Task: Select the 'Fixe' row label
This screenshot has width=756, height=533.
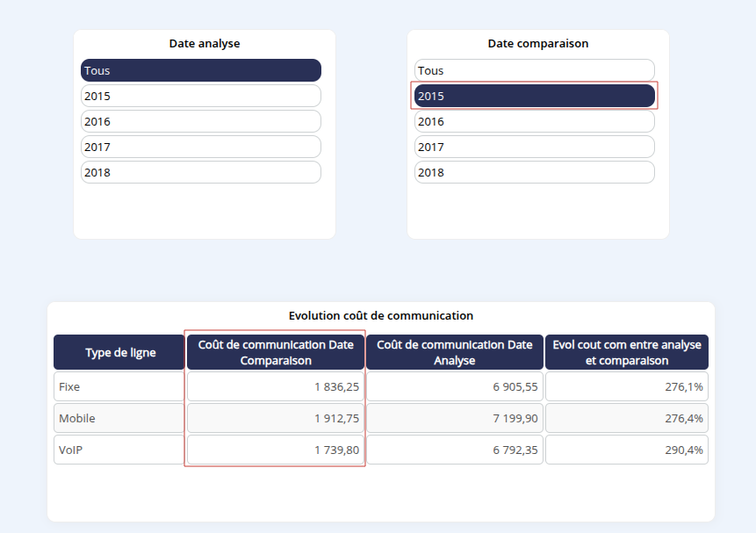Action: [119, 386]
